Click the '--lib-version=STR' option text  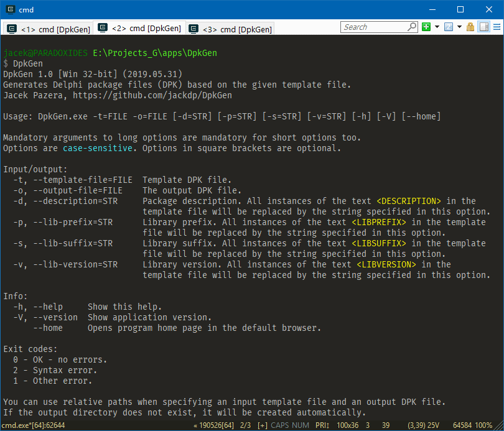[x=75, y=265]
